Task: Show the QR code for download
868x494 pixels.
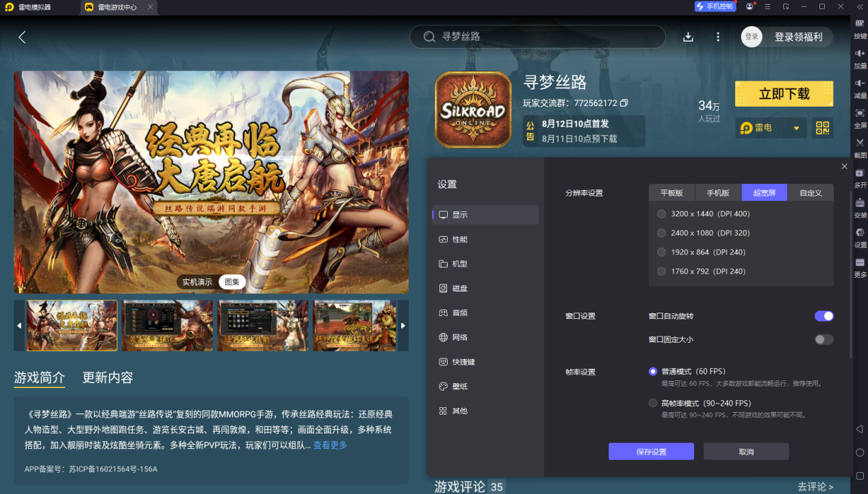Action: coord(822,128)
